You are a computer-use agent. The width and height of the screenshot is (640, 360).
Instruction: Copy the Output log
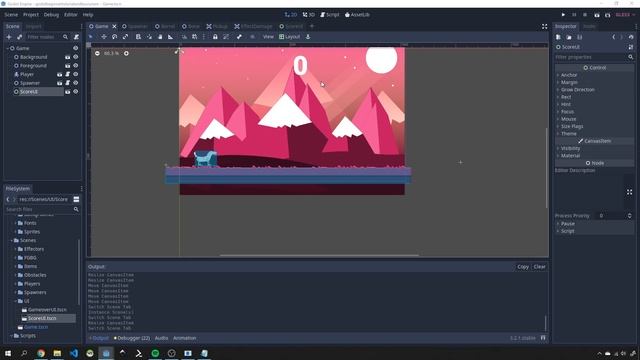click(523, 267)
